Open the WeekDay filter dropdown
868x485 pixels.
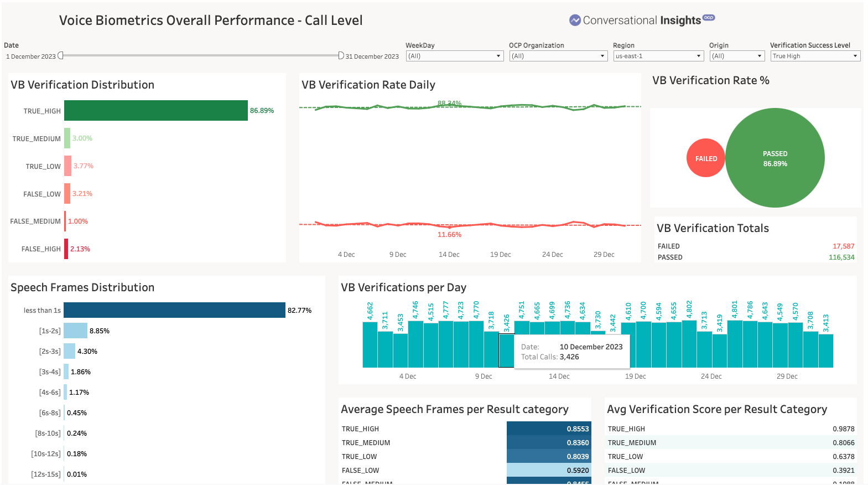[x=454, y=56]
